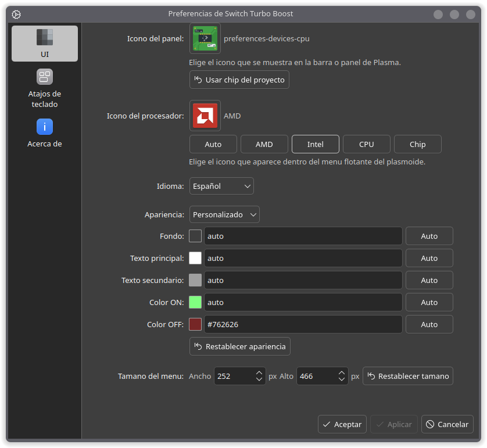Click Auto button for Color ON

(429, 302)
